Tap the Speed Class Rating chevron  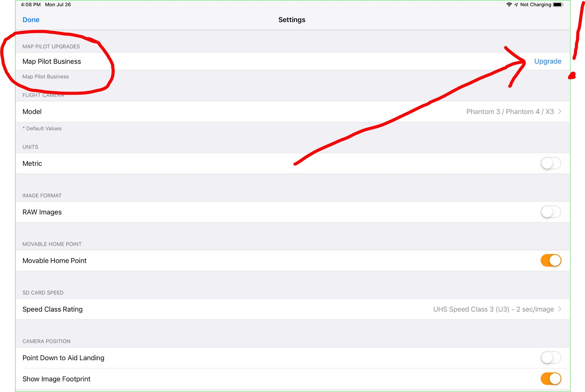pos(560,309)
